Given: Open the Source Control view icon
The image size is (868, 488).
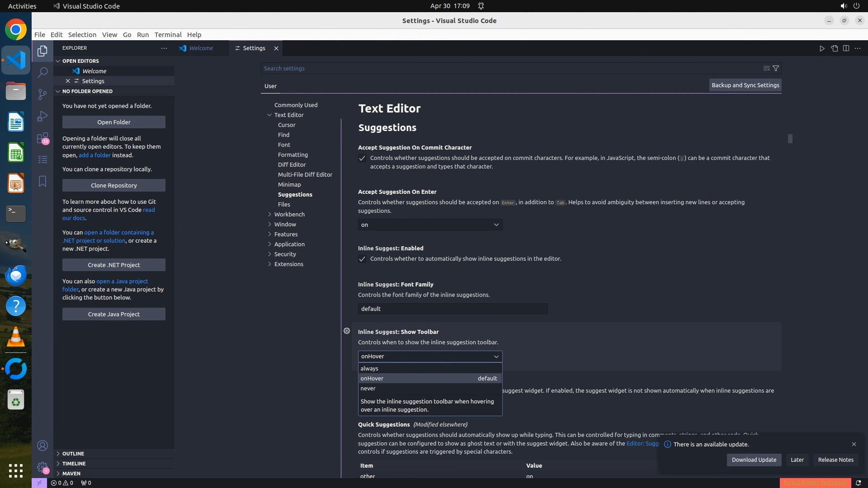Looking at the screenshot, I should tap(42, 94).
